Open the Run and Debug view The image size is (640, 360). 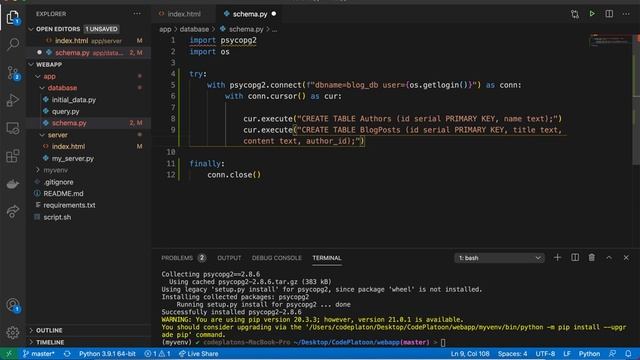(x=13, y=100)
